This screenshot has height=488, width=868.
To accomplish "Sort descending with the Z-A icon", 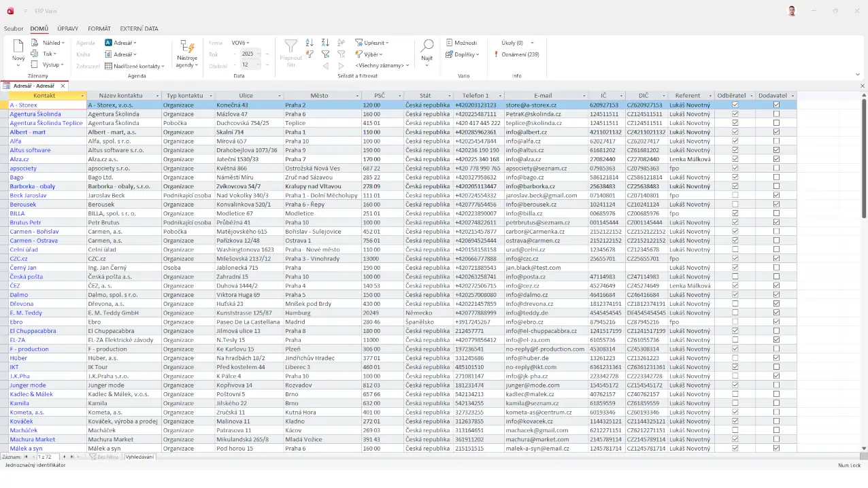I will [325, 42].
